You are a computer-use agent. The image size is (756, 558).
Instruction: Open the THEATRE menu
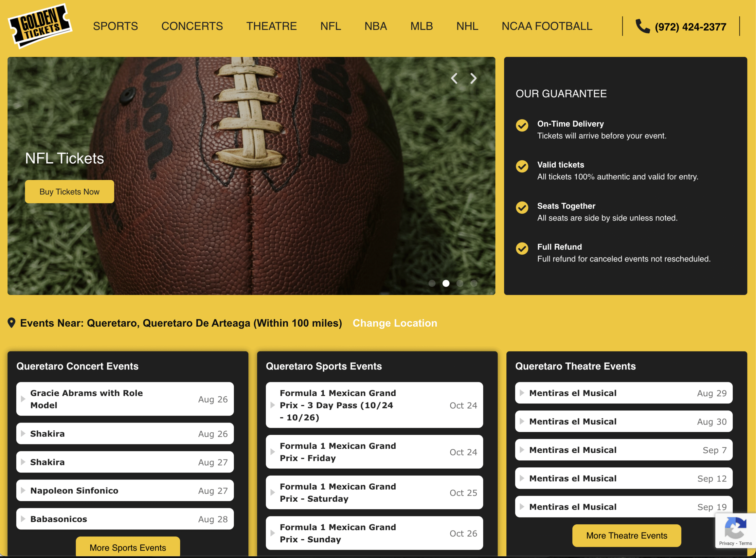pos(271,26)
